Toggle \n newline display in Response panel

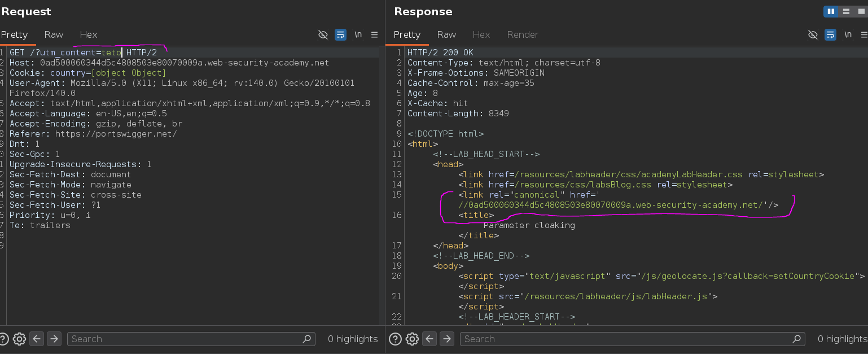coord(848,34)
